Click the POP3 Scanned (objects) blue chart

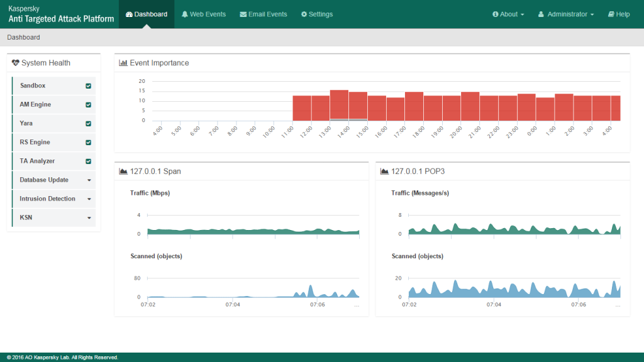coord(514,289)
